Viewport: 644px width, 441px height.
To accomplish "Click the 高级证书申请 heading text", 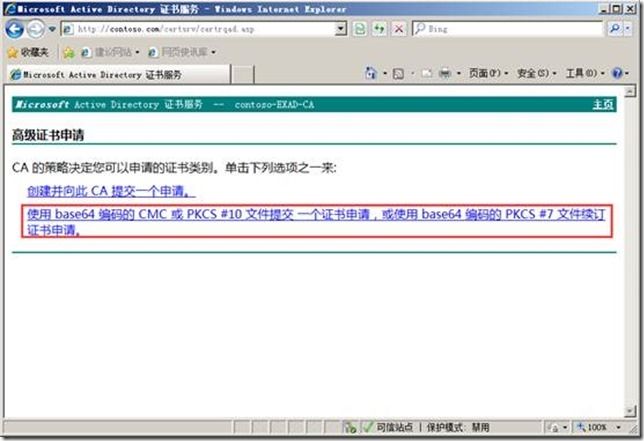I will [48, 135].
